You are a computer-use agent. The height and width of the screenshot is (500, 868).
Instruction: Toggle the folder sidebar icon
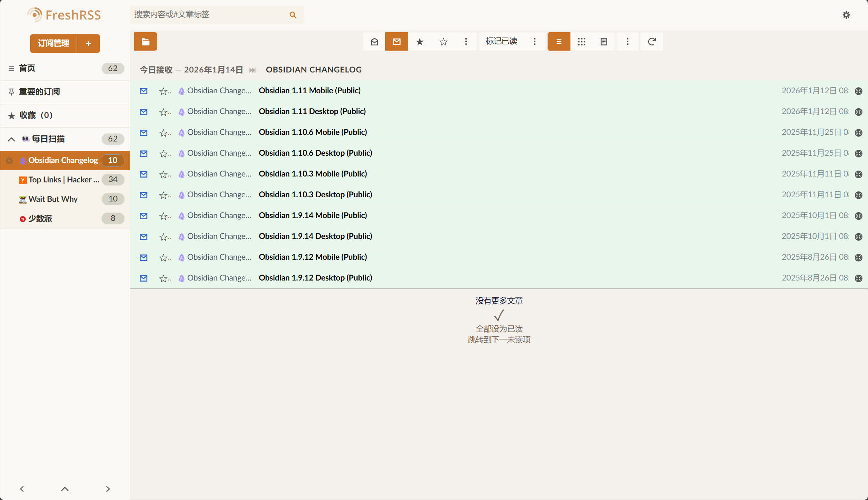145,42
